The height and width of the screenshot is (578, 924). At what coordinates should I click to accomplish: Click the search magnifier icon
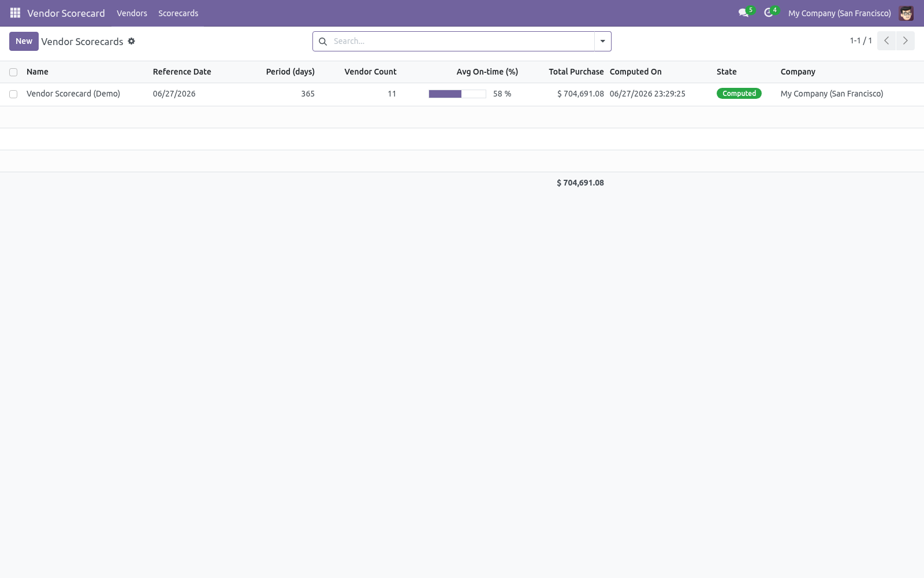coord(323,41)
